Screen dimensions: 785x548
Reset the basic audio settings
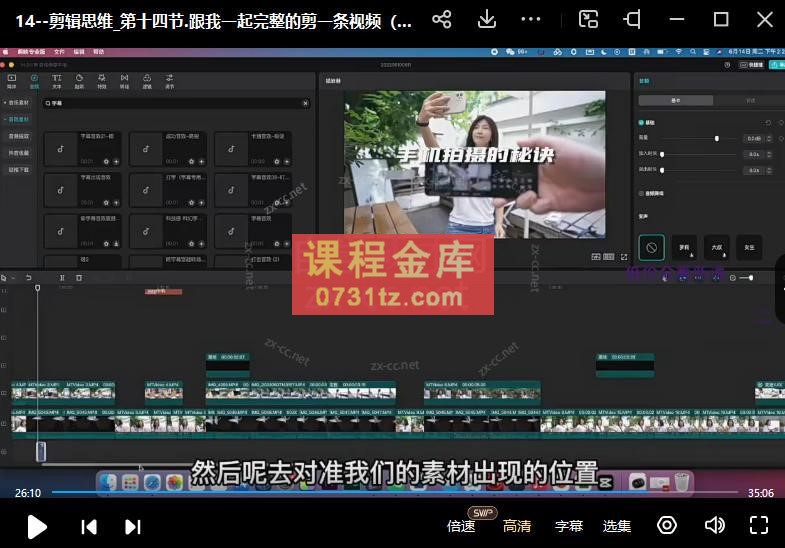768,123
